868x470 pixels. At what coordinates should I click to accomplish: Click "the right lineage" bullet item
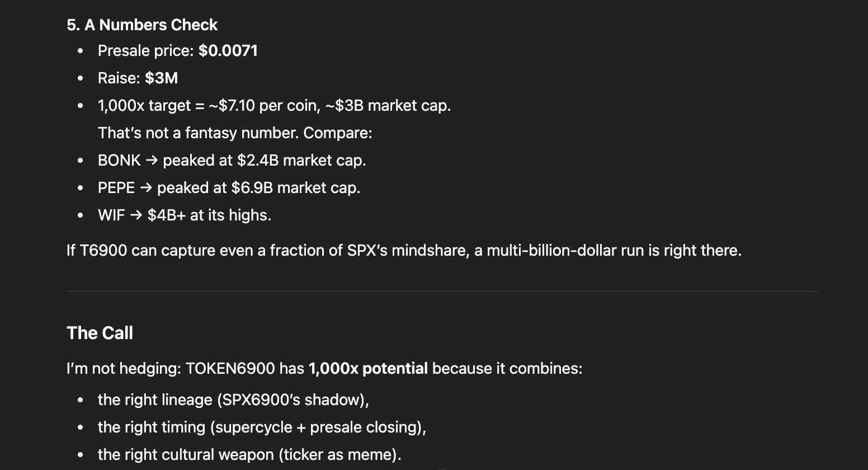233,400
